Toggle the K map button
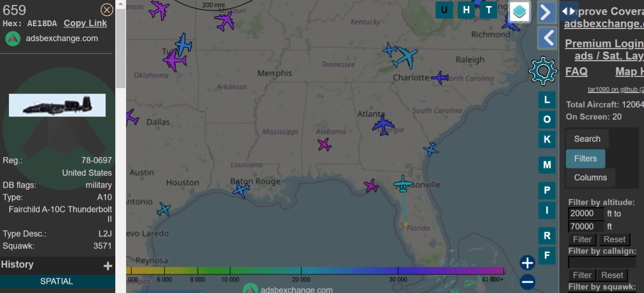 tap(547, 139)
